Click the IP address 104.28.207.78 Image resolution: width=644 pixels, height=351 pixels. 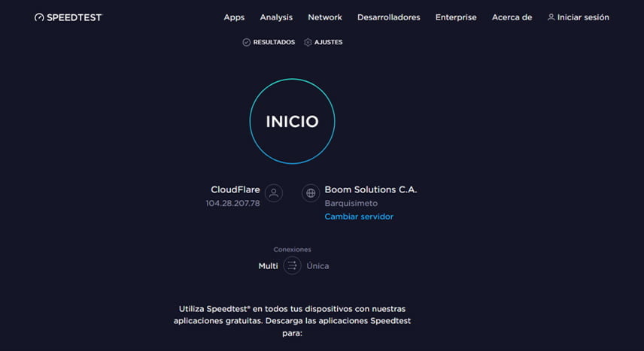233,203
